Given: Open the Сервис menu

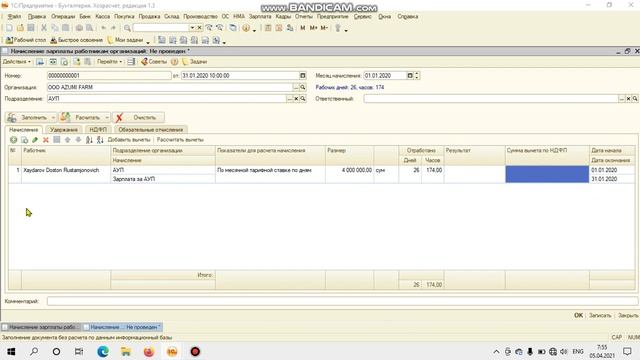Looking at the screenshot, I should click(x=362, y=16).
